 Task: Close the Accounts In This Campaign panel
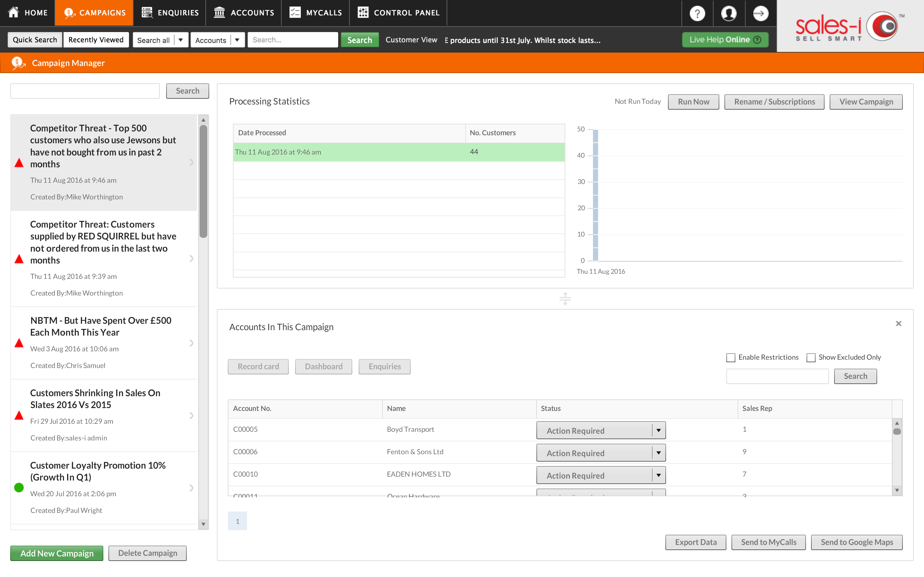898,324
